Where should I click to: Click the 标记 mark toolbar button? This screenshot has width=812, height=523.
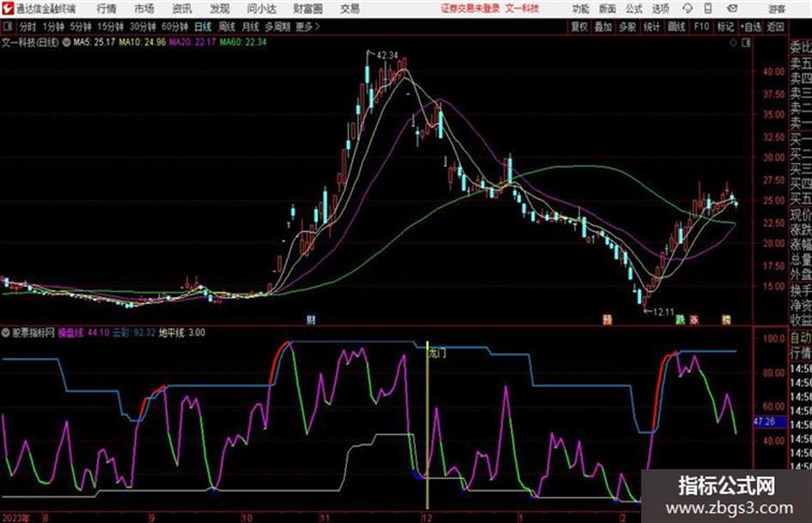tap(725, 27)
